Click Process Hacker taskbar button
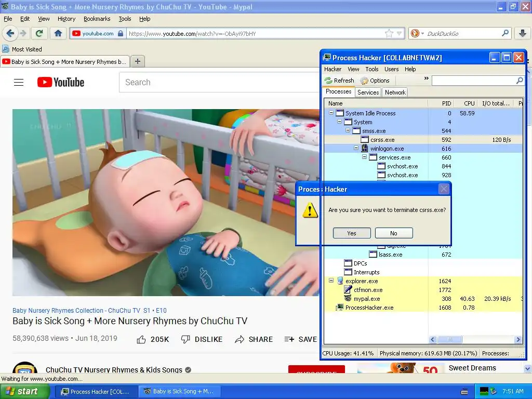532x399 pixels. point(95,392)
